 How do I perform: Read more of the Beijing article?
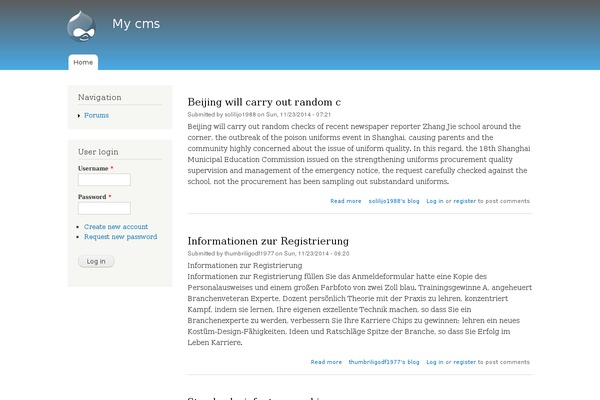click(x=346, y=201)
